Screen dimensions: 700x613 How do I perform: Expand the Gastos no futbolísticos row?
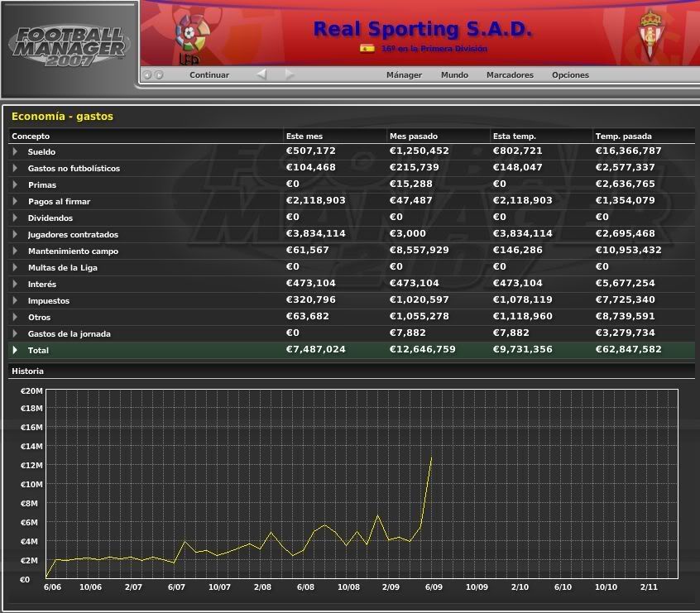[x=15, y=168]
